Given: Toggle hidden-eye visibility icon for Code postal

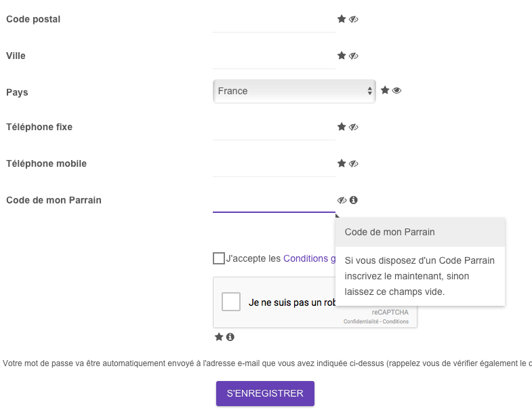Looking at the screenshot, I should tap(354, 20).
